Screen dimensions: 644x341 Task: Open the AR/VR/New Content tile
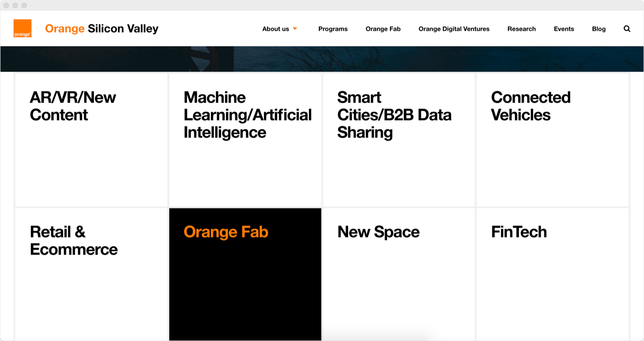(x=91, y=140)
